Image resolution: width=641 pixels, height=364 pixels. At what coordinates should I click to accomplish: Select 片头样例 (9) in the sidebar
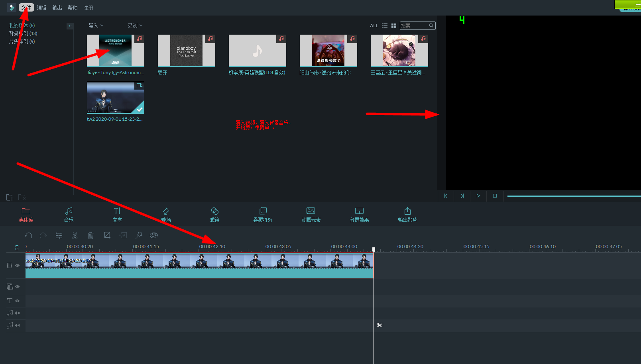(22, 41)
